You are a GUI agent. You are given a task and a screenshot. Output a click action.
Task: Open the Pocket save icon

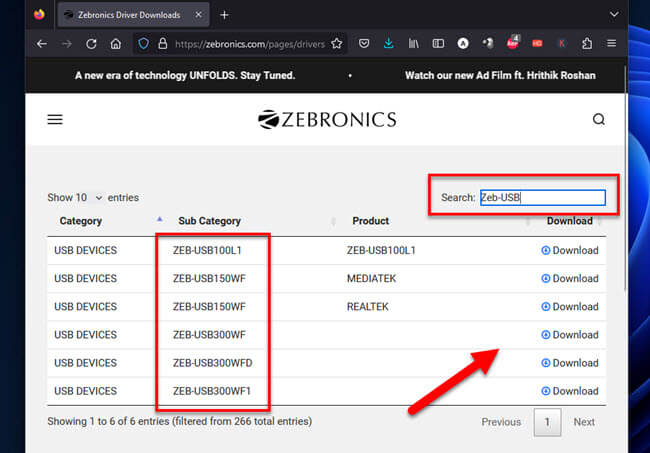click(364, 44)
